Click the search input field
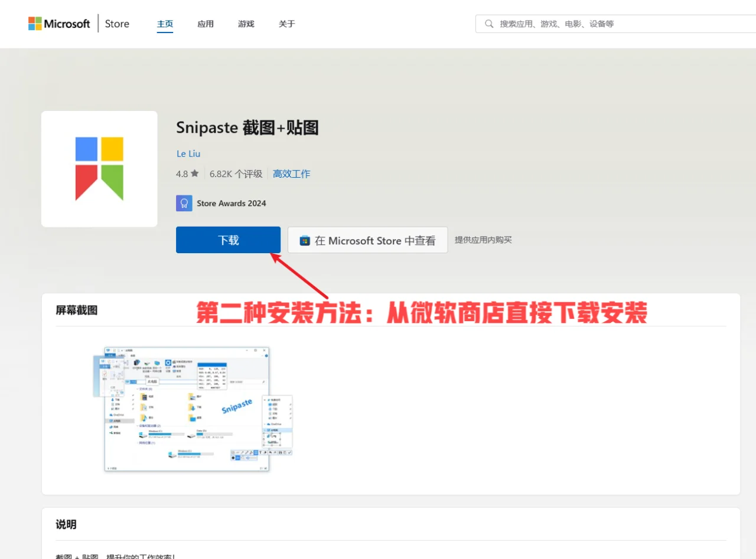756x559 pixels. [x=591, y=24]
